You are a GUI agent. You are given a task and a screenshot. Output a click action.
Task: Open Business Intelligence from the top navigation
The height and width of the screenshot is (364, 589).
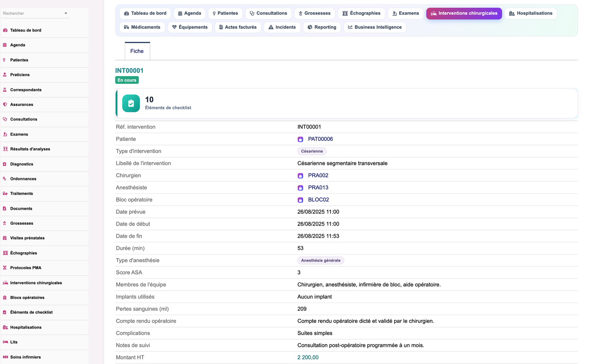tap(375, 27)
